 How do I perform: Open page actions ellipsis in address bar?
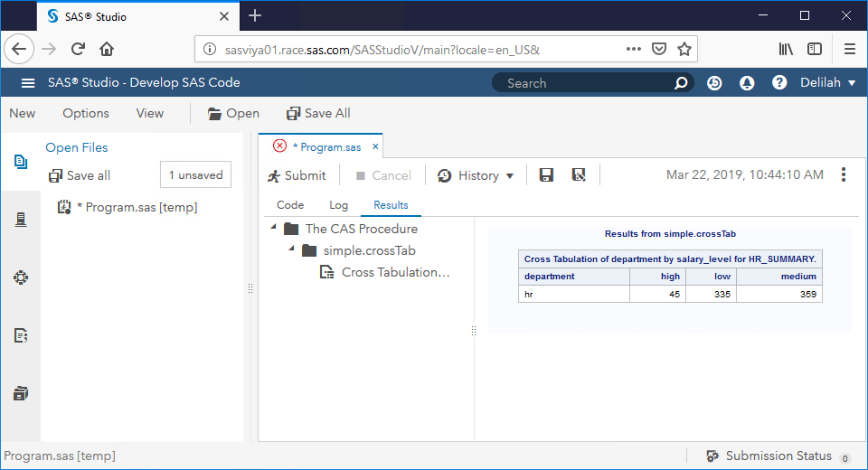(x=633, y=50)
